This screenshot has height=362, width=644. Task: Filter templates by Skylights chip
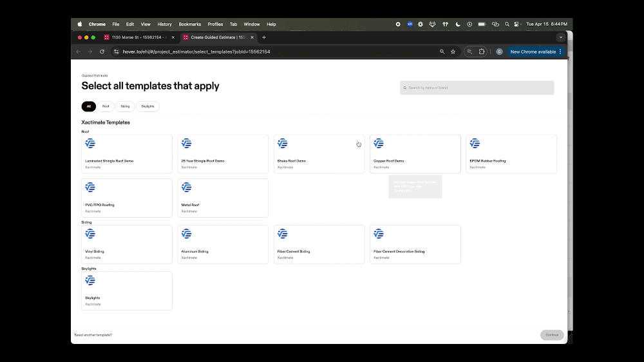(x=147, y=106)
